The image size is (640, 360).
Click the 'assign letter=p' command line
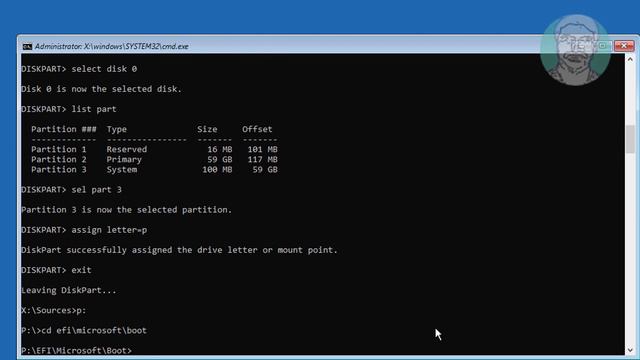(x=84, y=230)
